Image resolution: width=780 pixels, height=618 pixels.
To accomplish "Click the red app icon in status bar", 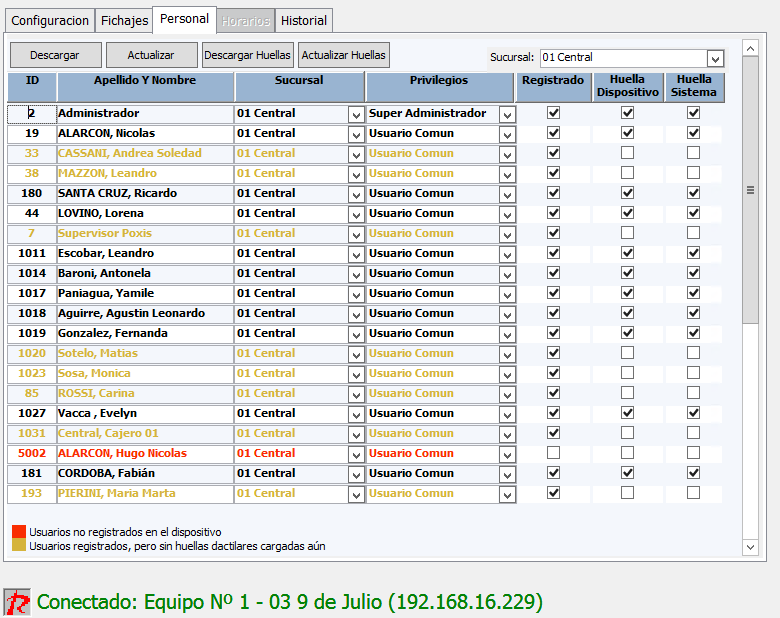I will pyautogui.click(x=17, y=601).
